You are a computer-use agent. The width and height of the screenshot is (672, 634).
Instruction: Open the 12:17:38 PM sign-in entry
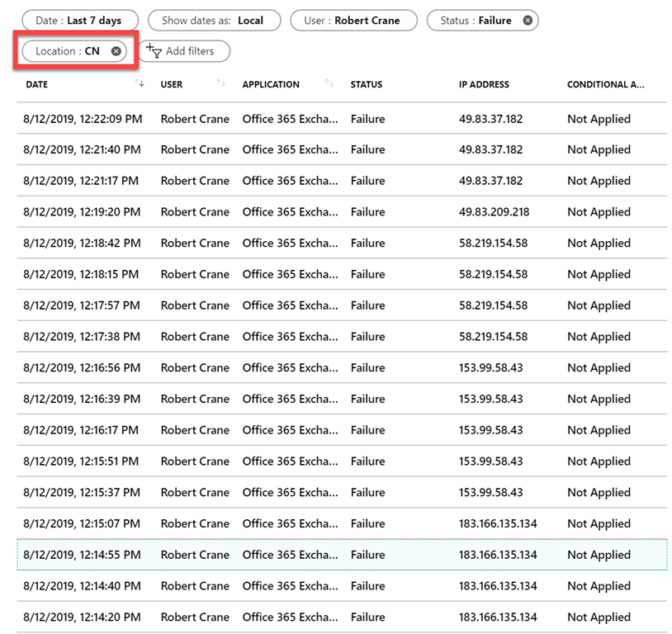coord(83,337)
